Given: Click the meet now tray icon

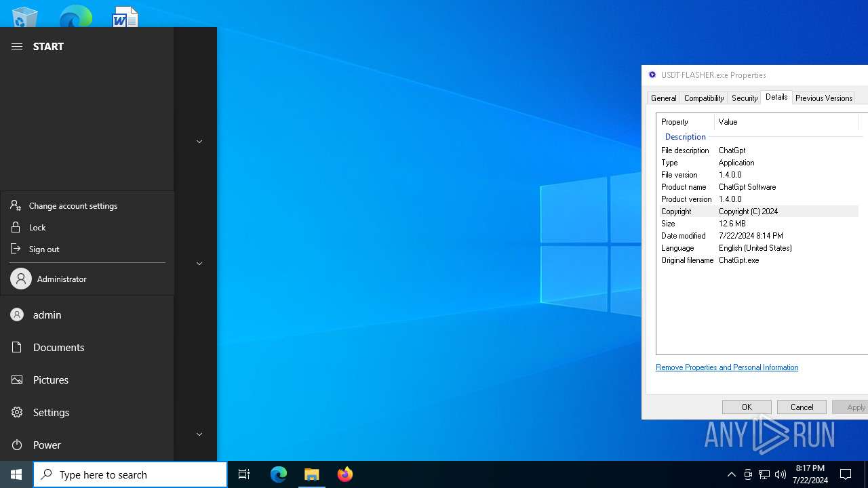Looking at the screenshot, I should pyautogui.click(x=748, y=474).
